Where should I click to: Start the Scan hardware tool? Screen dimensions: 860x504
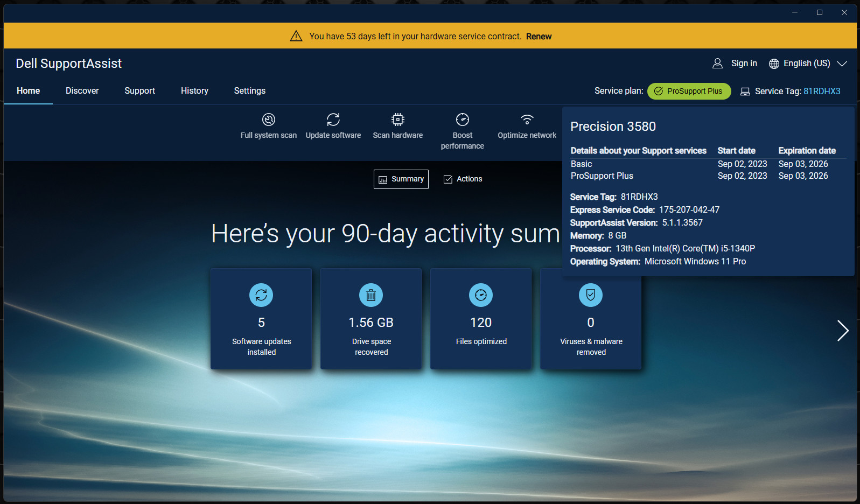[398, 120]
